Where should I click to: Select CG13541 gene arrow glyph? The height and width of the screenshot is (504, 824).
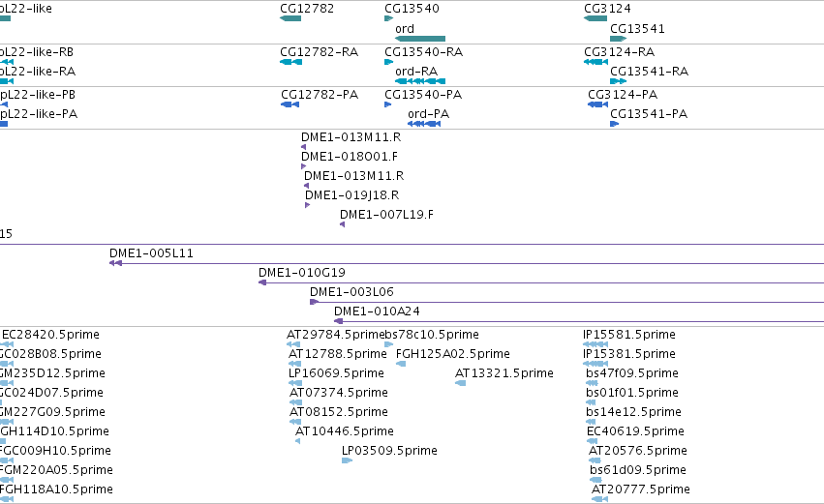click(619, 39)
